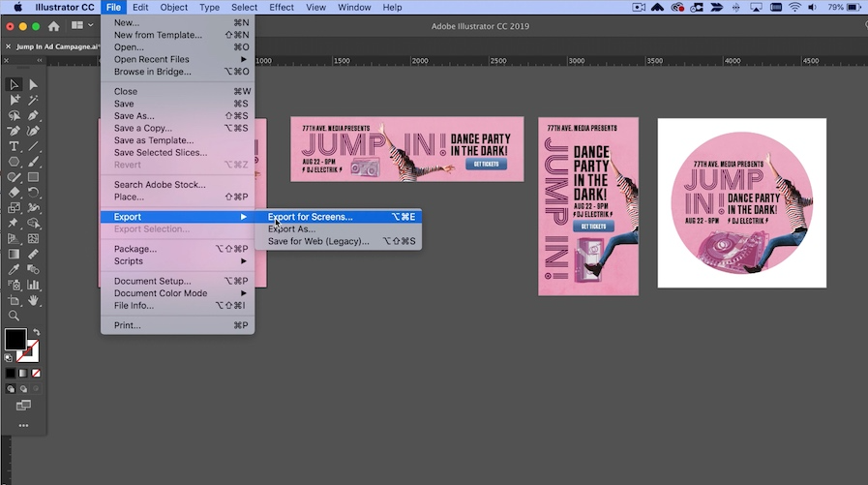Click the circular pink ad artboard
Image resolution: width=868 pixels, height=485 pixels.
741,203
